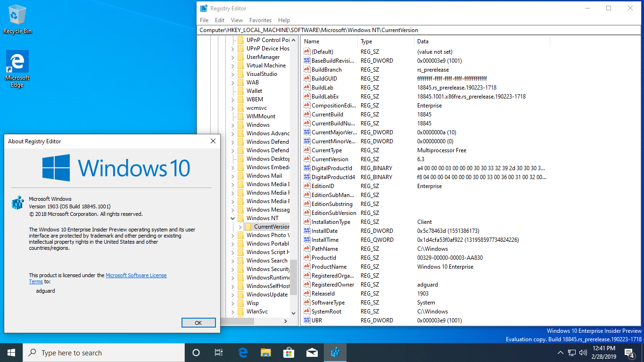Click the Windows NT folder icon
The width and height of the screenshot is (644, 362).
[240, 218]
